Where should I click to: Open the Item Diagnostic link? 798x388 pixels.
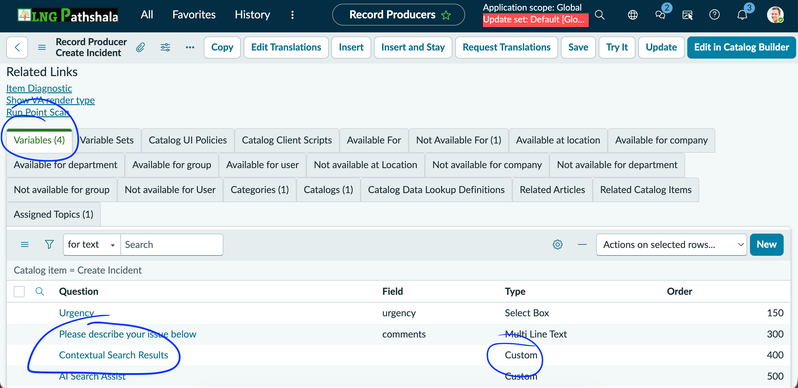click(39, 89)
